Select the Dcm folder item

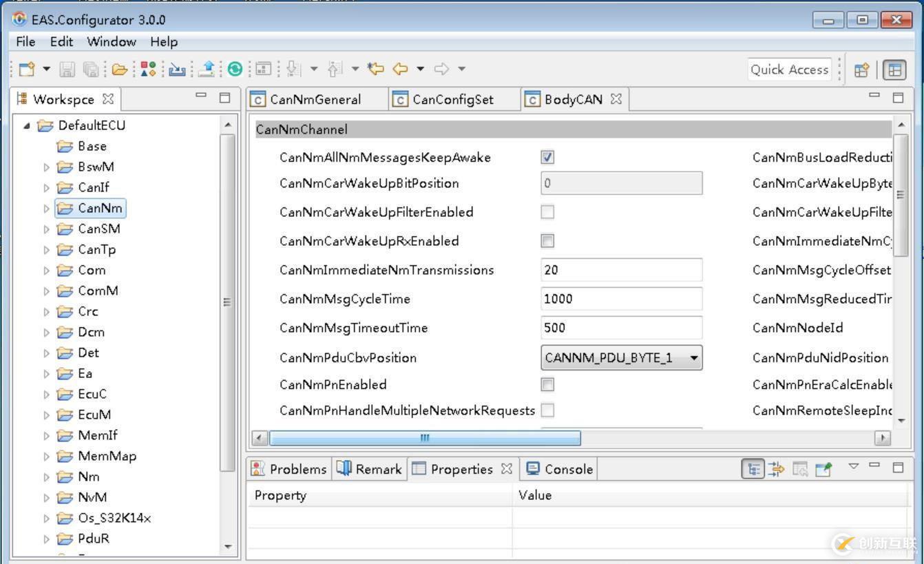[81, 332]
